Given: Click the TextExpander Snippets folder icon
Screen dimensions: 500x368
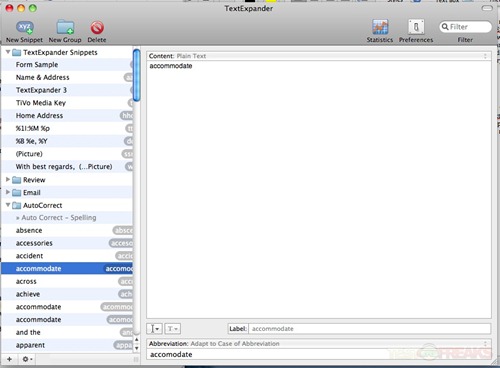Looking at the screenshot, I should pyautogui.click(x=17, y=52).
